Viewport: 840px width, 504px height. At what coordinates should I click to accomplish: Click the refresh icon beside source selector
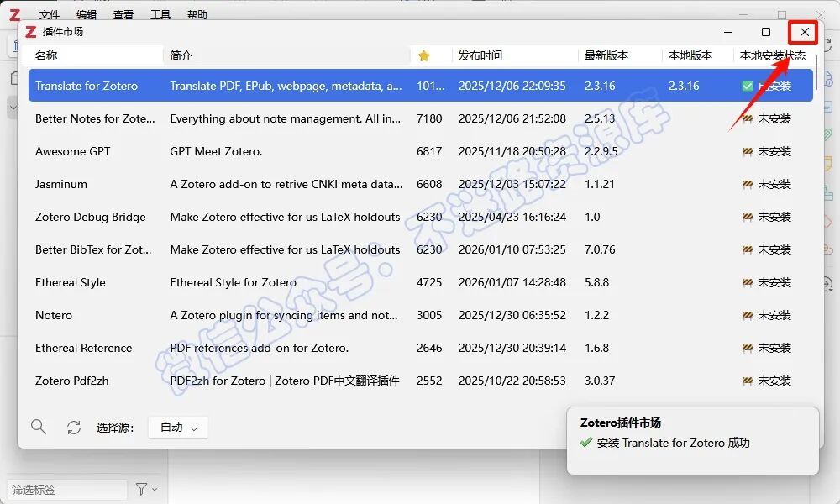73,428
